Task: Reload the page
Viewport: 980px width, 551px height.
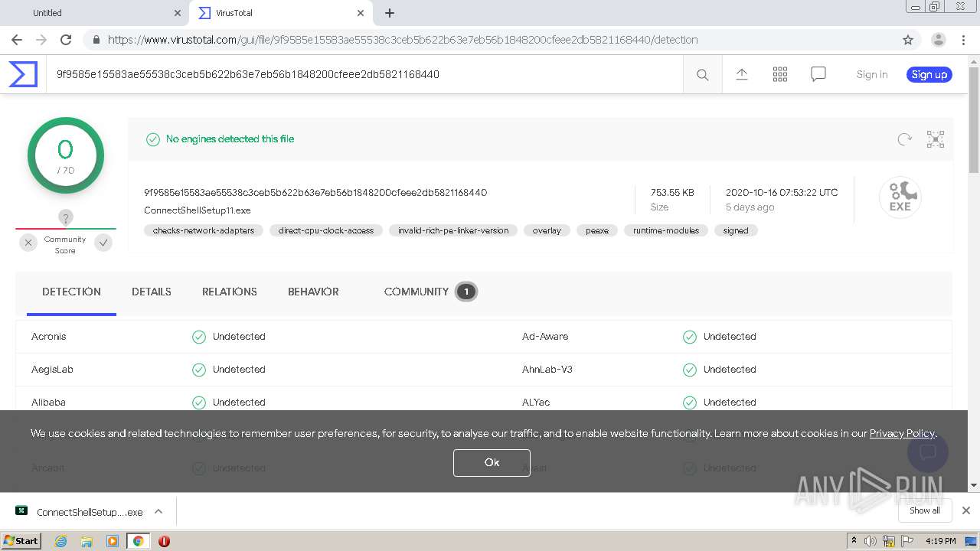Action: pyautogui.click(x=66, y=40)
